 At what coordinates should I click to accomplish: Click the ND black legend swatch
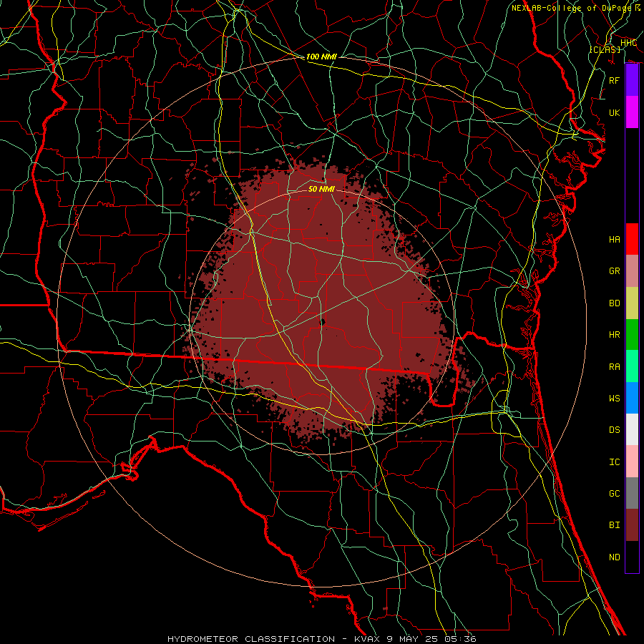(632, 557)
